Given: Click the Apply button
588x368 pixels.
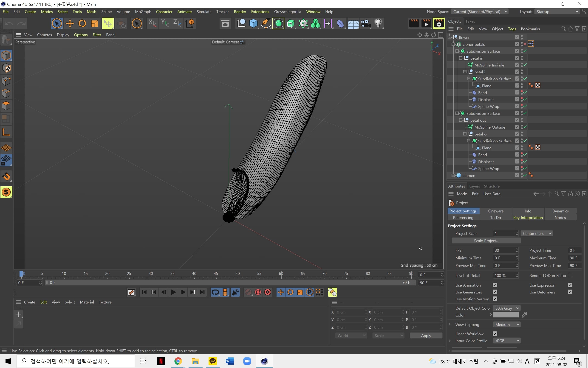Looking at the screenshot, I should [426, 336].
